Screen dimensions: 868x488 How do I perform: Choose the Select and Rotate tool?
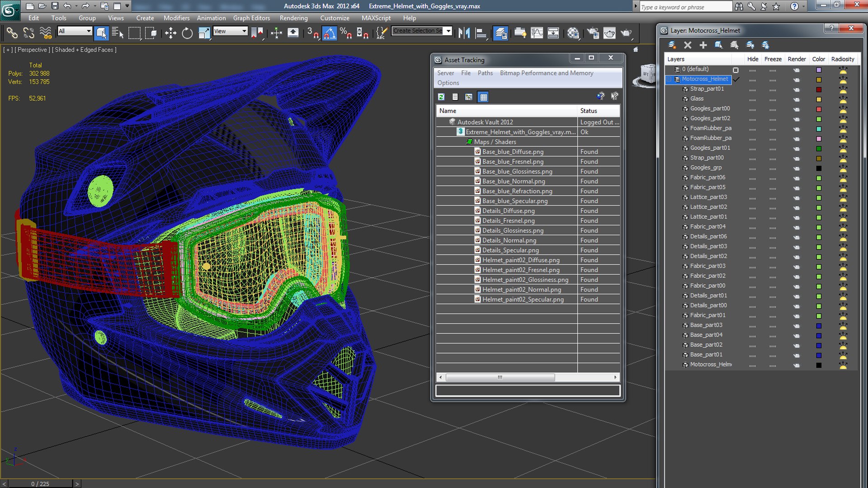pyautogui.click(x=187, y=33)
